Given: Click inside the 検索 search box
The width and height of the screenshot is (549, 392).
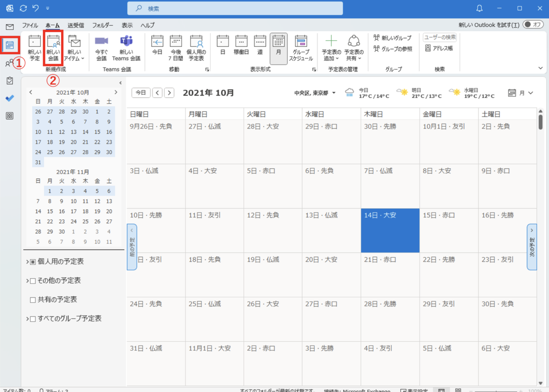Looking at the screenshot, I should pyautogui.click(x=235, y=8).
